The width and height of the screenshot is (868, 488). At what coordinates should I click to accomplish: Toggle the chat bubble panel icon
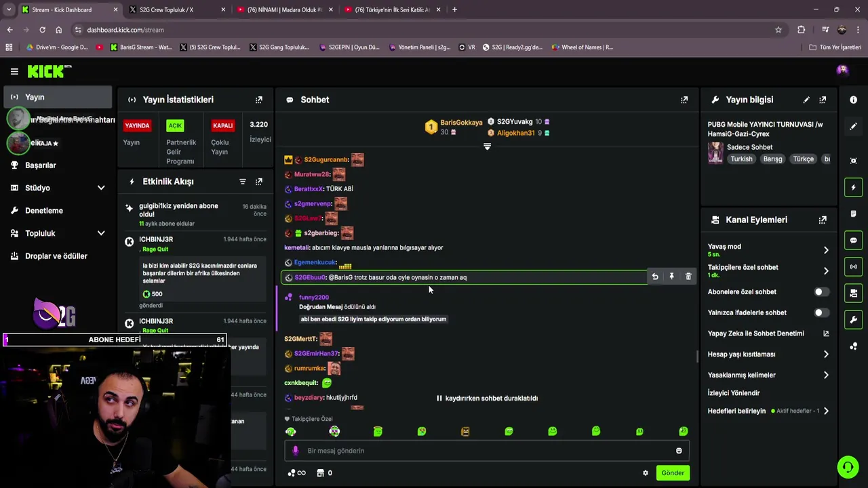[x=853, y=241]
